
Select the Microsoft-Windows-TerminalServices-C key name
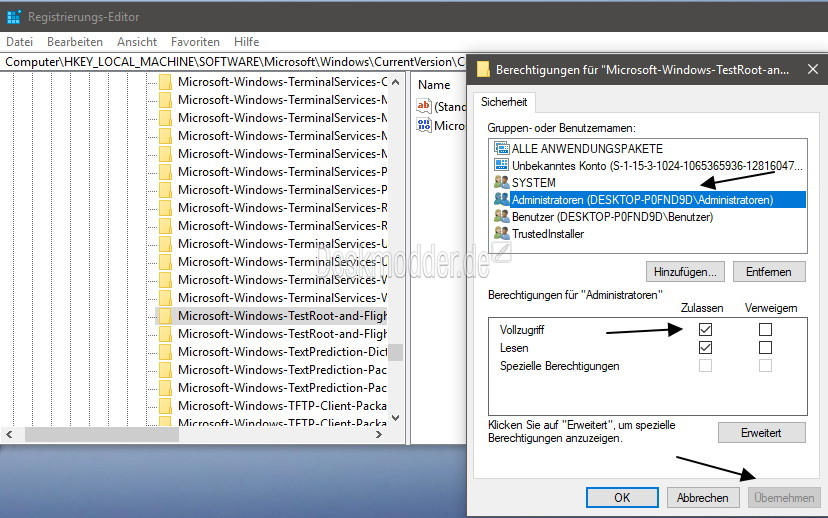[x=282, y=82]
